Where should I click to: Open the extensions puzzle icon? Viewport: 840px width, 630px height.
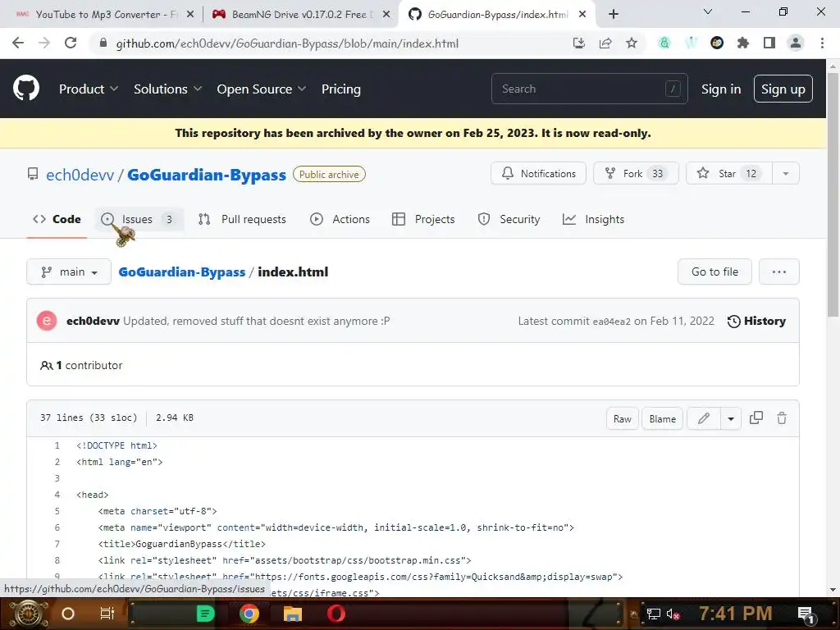pos(743,43)
